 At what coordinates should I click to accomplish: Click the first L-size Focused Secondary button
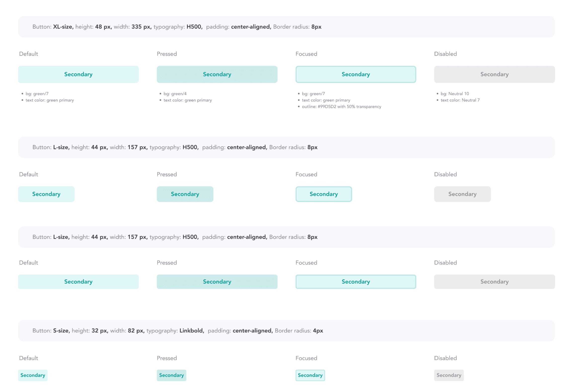(324, 194)
